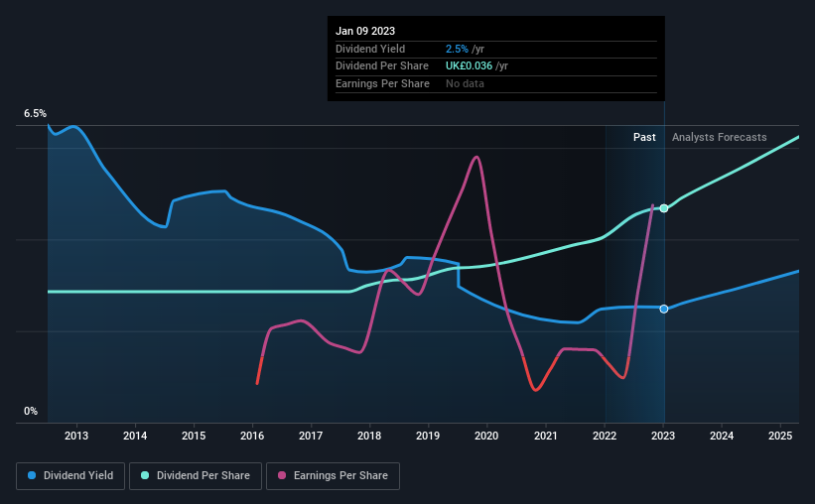Click the tooltip Earnings Per Share row label

point(382,83)
